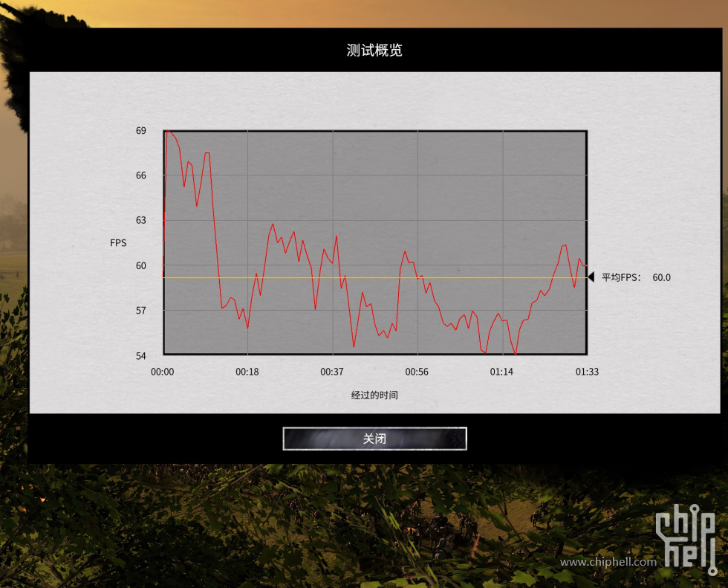Viewport: 728px width, 588px height.
Task: Click the 01:14 time label
Action: click(x=502, y=372)
